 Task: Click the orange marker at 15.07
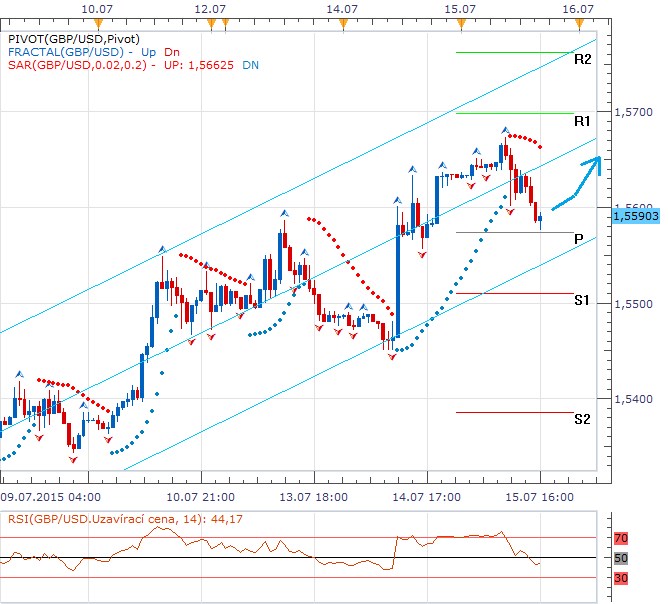click(x=456, y=20)
